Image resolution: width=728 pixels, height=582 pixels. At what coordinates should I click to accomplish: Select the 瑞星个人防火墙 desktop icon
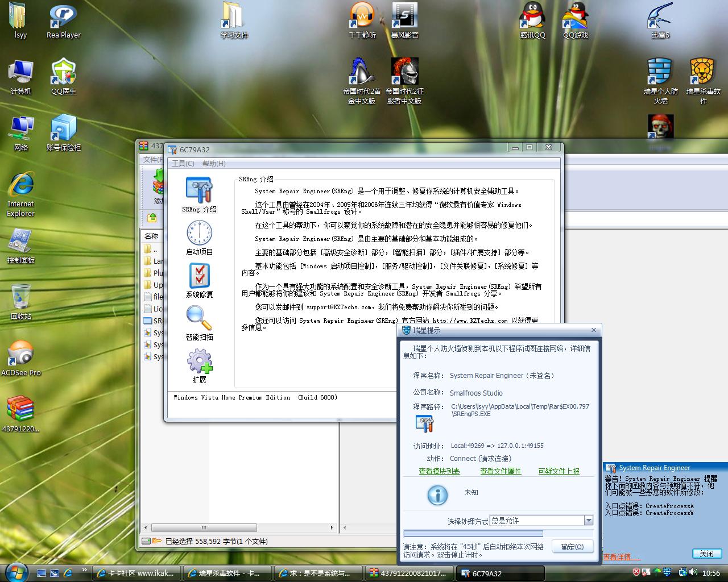tap(660, 81)
